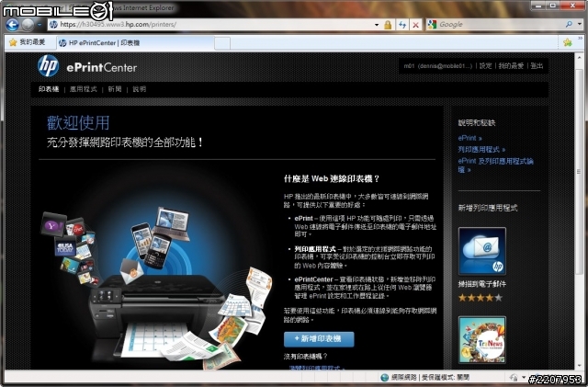The image size is (588, 387).
Task: Click the HP site icon in address bar
Action: pyautogui.click(x=53, y=25)
